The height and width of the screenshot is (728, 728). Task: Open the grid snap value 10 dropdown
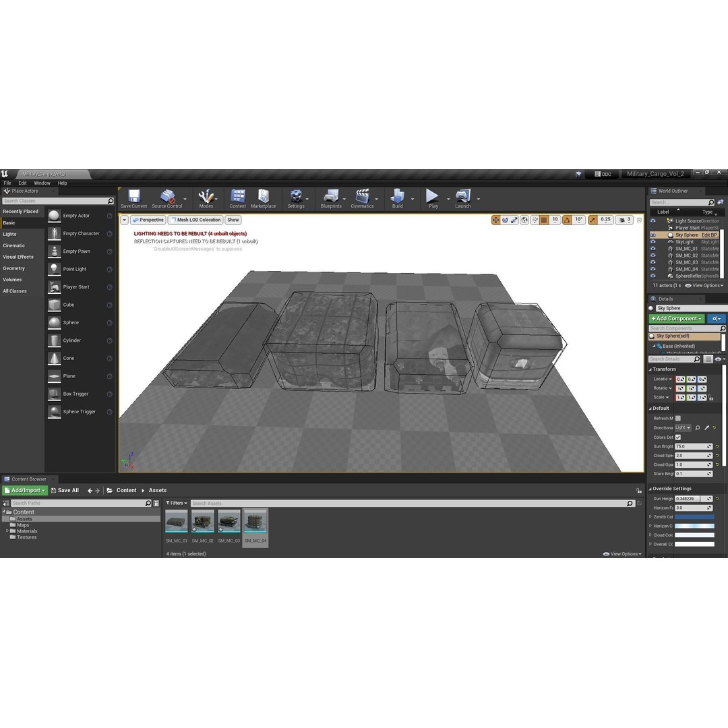click(x=555, y=220)
